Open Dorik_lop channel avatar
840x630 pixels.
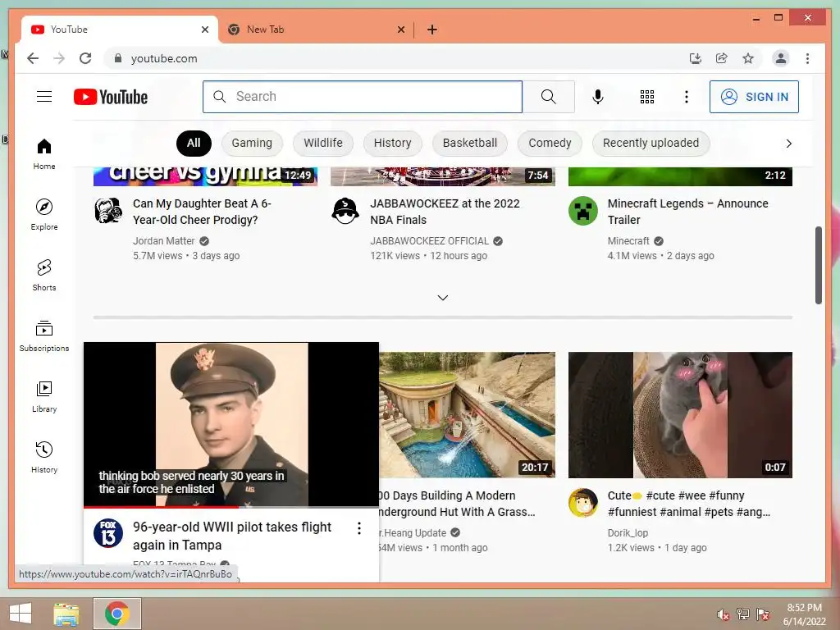tap(583, 503)
